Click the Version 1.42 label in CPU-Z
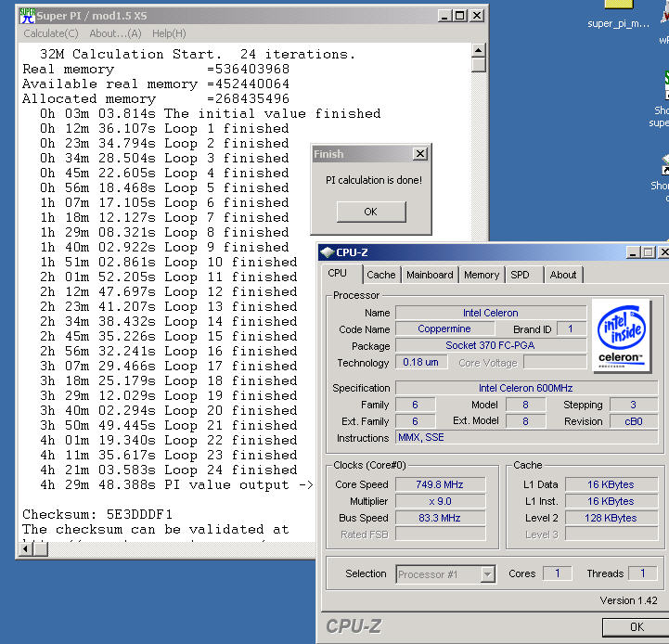 [628, 600]
